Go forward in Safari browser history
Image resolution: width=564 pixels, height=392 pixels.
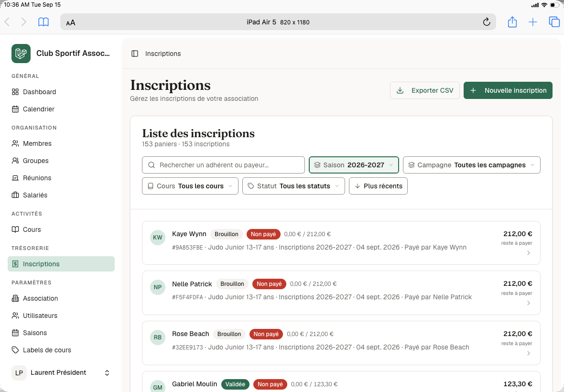(24, 22)
